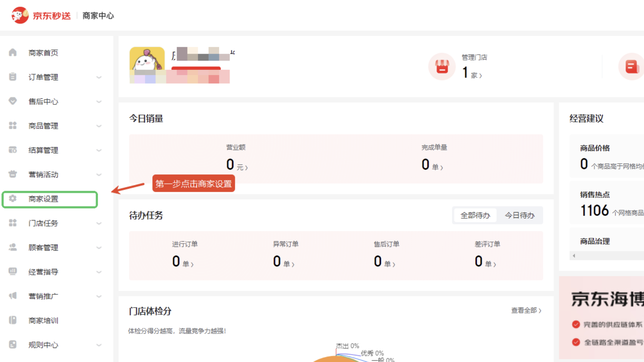This screenshot has height=362, width=644.
Task: Click the 京东秒送 logo icon
Action: coord(20,15)
